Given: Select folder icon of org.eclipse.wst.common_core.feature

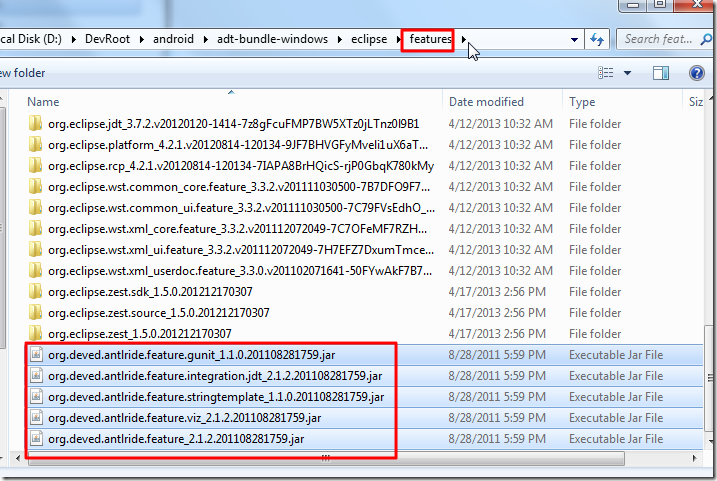Looking at the screenshot, I should (35, 187).
